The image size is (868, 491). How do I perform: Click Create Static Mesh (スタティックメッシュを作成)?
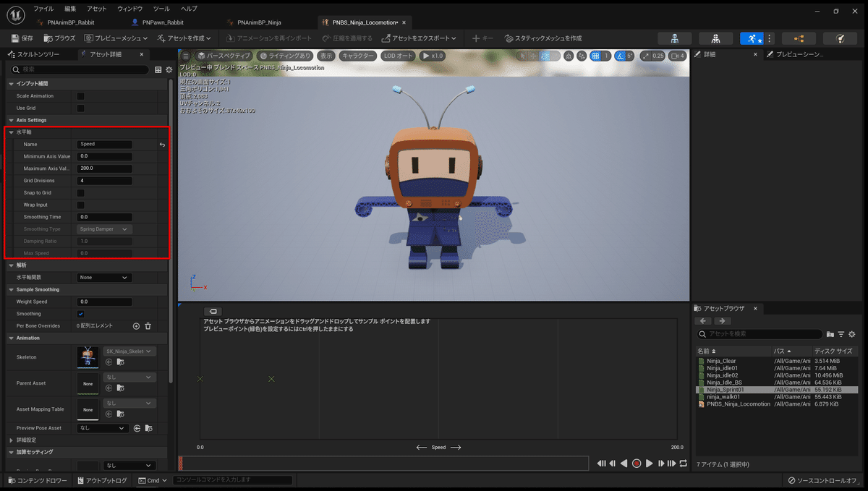[543, 38]
